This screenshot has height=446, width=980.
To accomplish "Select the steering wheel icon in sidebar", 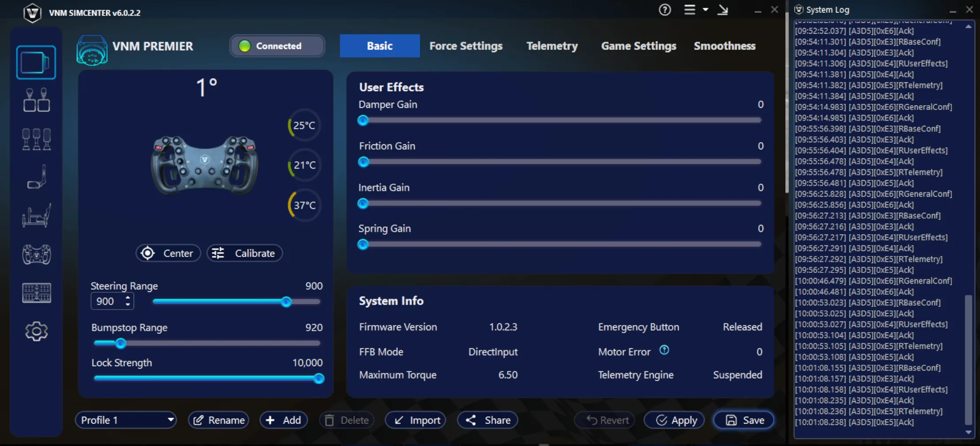I will click(x=36, y=254).
